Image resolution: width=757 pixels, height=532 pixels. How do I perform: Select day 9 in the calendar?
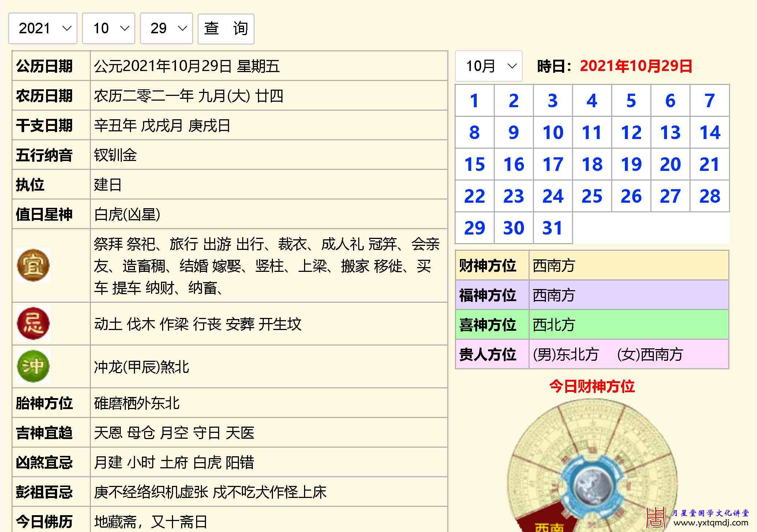click(x=514, y=132)
